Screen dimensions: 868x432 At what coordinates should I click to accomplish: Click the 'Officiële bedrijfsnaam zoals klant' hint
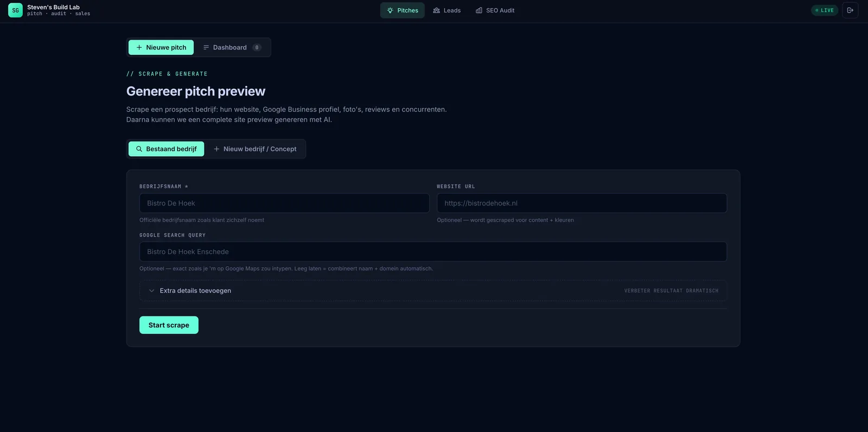[x=202, y=220]
